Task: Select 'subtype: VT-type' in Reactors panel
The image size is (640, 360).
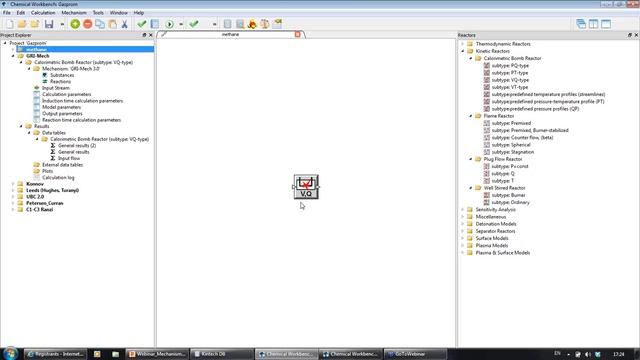Action: click(510, 87)
